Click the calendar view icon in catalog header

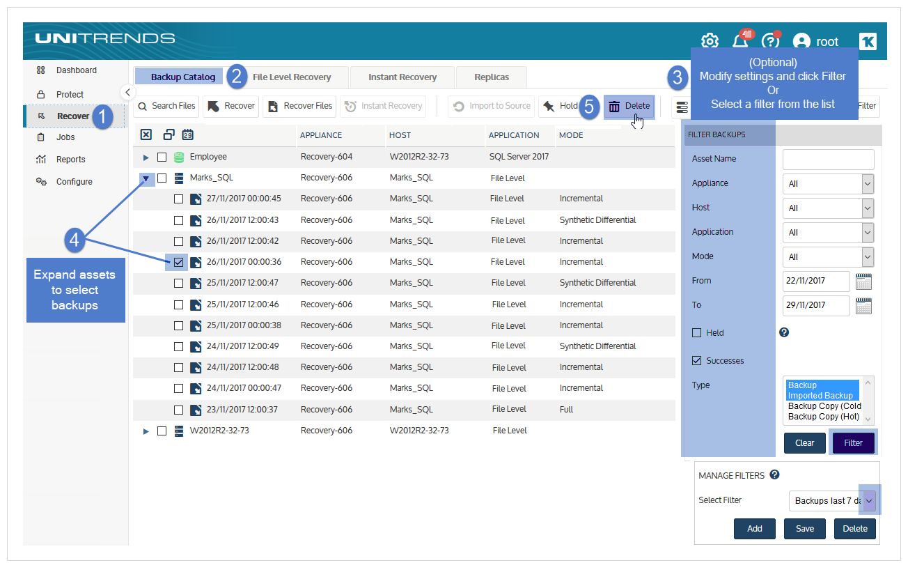pyautogui.click(x=187, y=134)
